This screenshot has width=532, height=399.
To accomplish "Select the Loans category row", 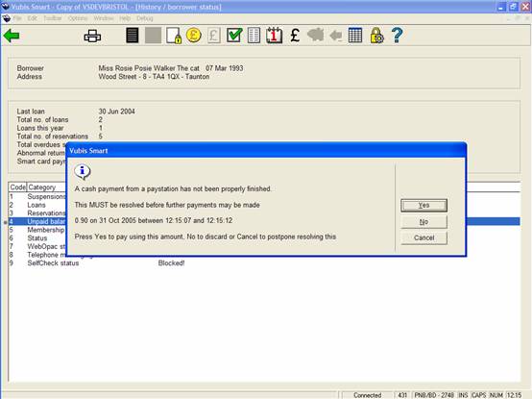I will [264, 205].
